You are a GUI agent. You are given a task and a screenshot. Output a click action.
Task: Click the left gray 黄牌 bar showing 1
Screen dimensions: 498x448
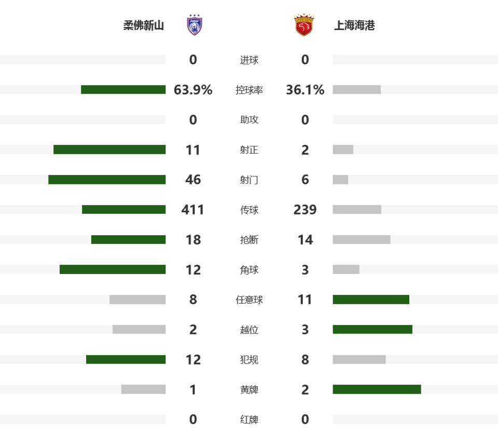pos(143,389)
